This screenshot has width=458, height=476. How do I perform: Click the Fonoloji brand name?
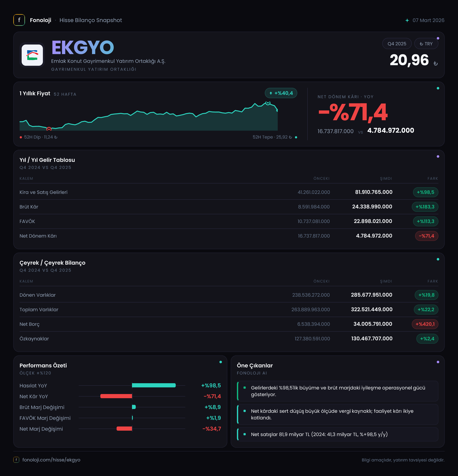(41, 20)
